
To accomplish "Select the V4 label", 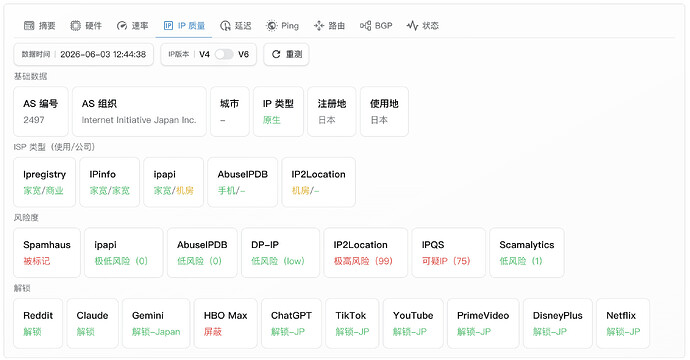I will (204, 54).
